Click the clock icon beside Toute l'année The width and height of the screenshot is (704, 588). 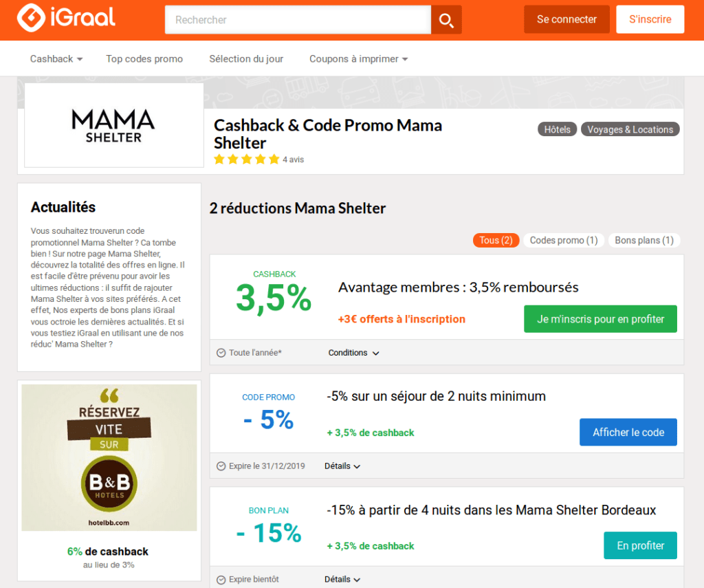click(221, 353)
